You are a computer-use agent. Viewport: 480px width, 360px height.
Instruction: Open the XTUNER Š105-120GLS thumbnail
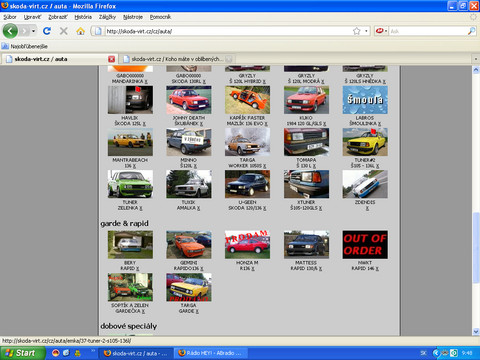click(x=306, y=184)
